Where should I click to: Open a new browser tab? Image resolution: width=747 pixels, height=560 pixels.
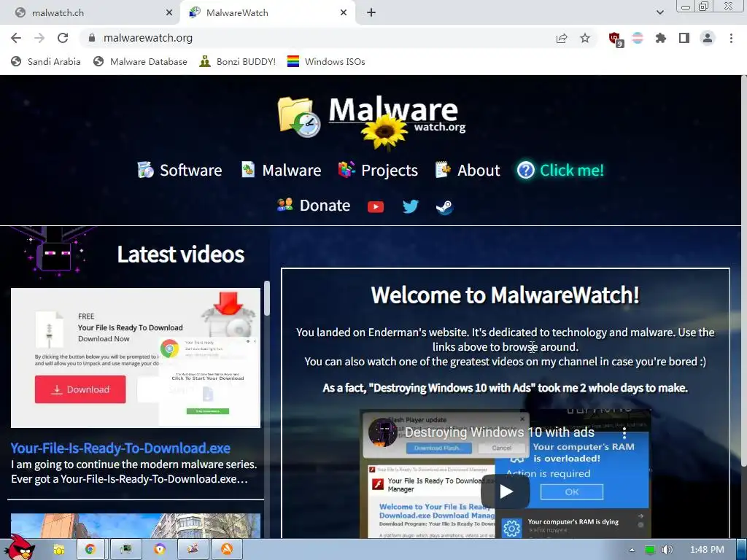pos(371,13)
